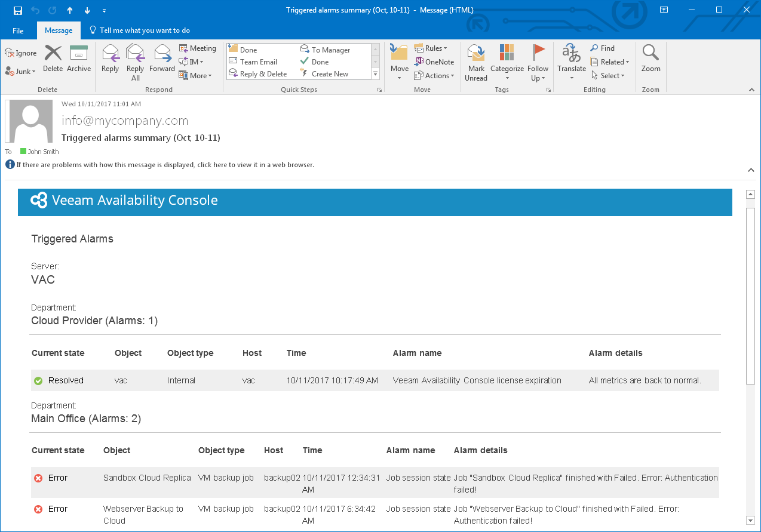The height and width of the screenshot is (532, 761).
Task: Open the Related dropdown
Action: tap(610, 62)
